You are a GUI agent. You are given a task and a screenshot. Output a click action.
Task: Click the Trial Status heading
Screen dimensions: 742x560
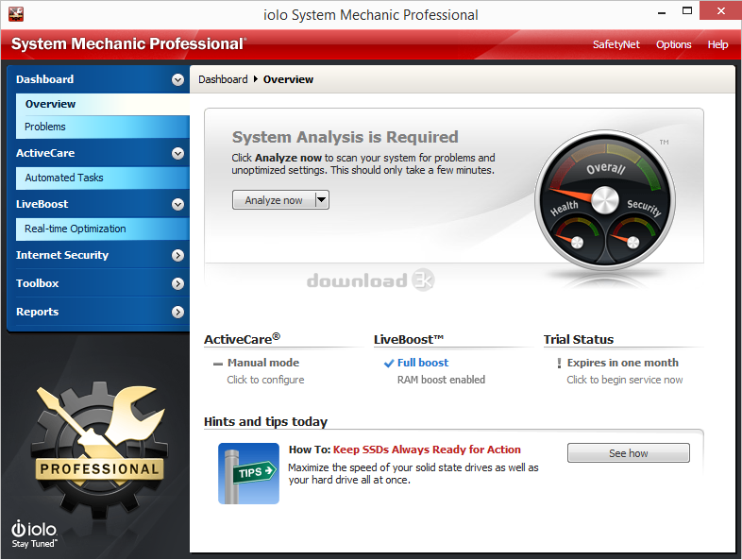coord(579,339)
